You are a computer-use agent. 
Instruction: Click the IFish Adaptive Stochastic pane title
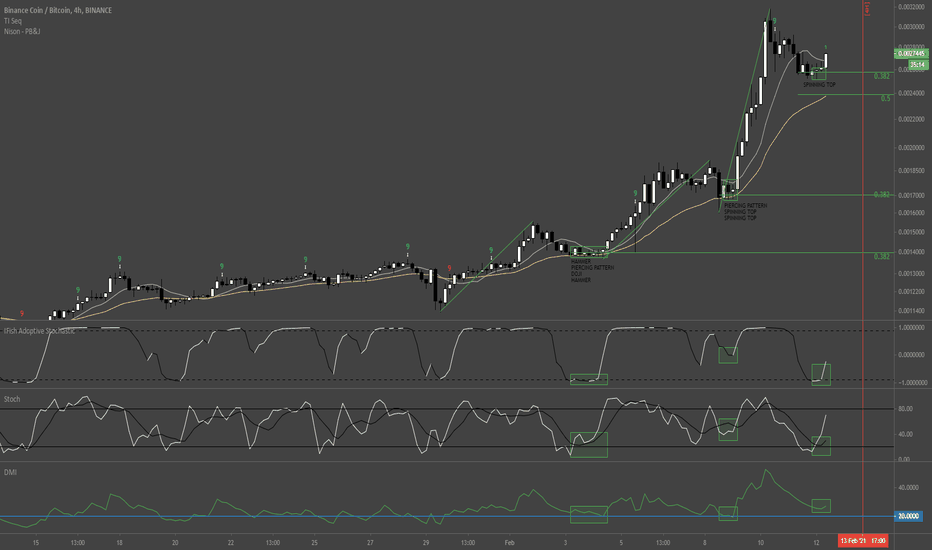pos(39,331)
